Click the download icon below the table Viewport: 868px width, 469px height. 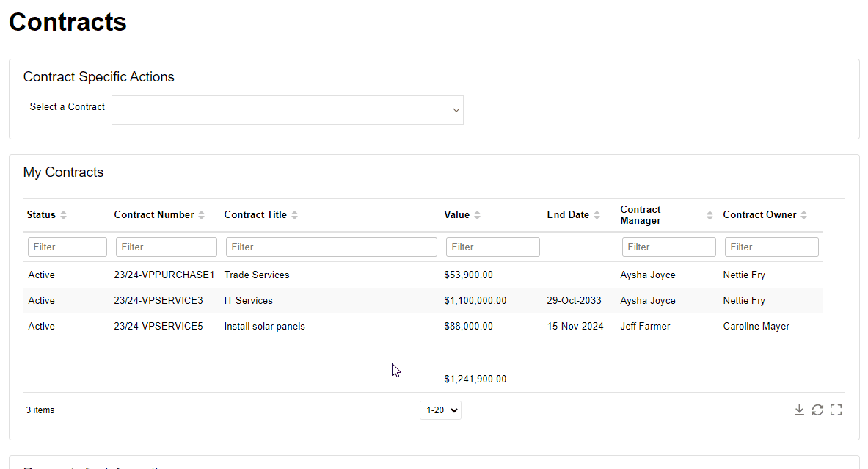[799, 410]
